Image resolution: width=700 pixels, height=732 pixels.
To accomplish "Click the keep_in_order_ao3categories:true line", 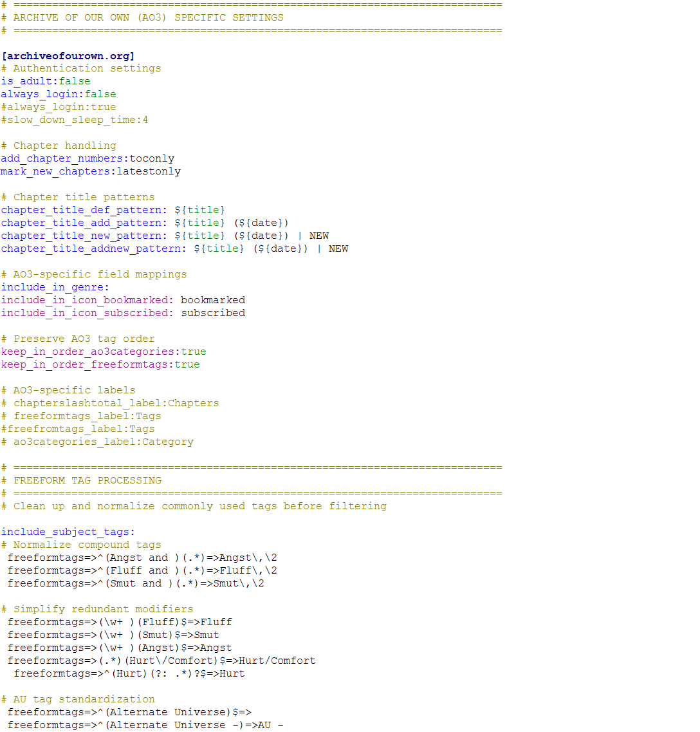I will tap(104, 352).
